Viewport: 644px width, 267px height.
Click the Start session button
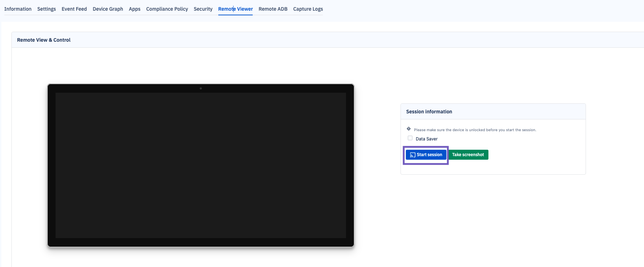pyautogui.click(x=426, y=155)
